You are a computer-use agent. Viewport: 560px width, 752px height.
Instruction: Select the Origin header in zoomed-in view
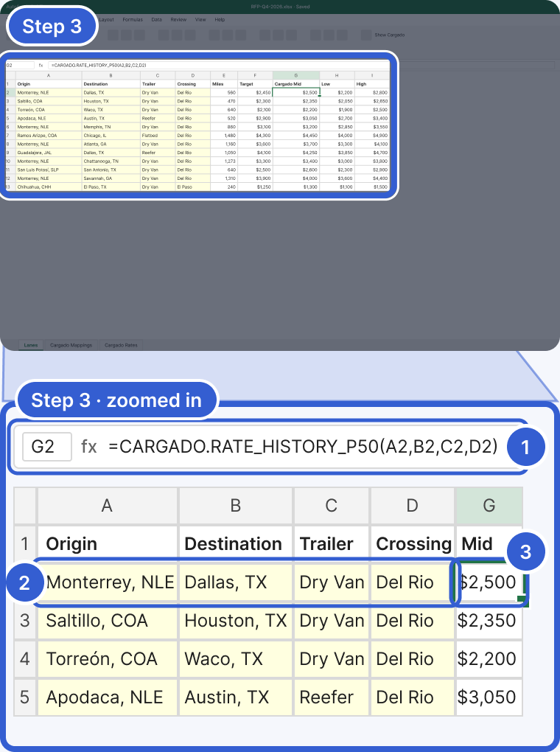pyautogui.click(x=107, y=544)
